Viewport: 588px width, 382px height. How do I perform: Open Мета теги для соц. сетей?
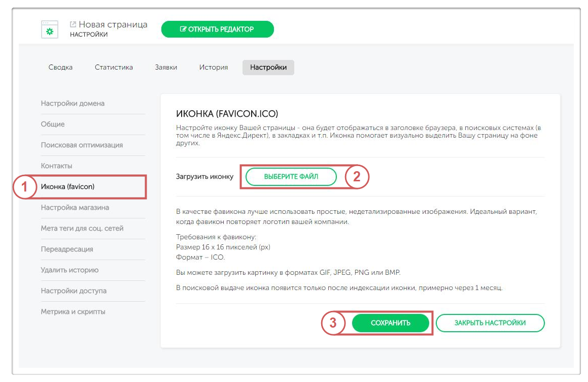click(82, 228)
